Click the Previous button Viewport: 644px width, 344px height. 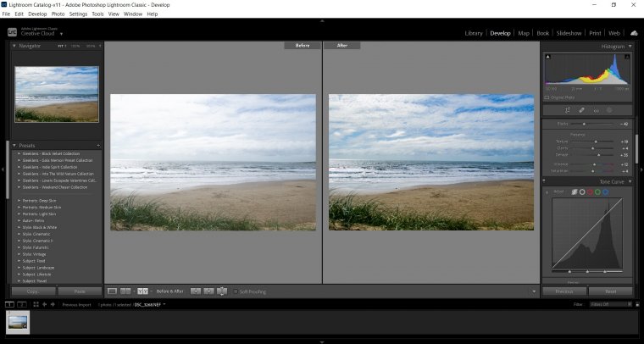(564, 291)
